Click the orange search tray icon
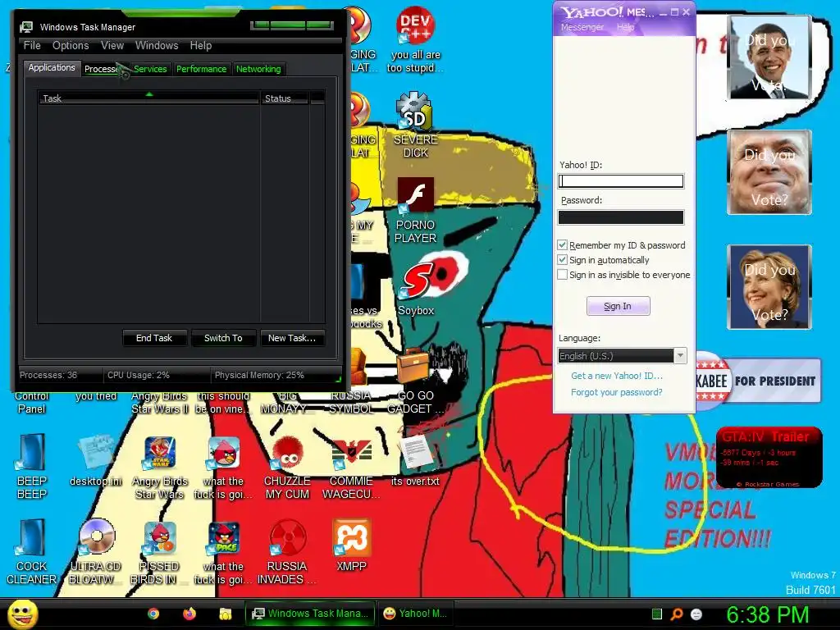 coord(677,614)
